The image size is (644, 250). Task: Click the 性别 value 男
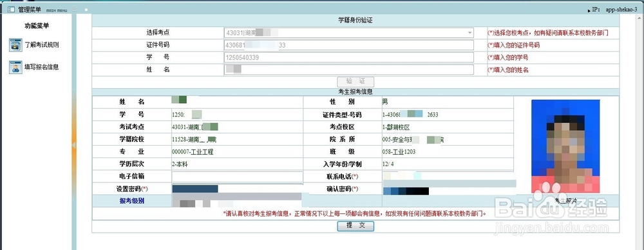pyautogui.click(x=385, y=102)
